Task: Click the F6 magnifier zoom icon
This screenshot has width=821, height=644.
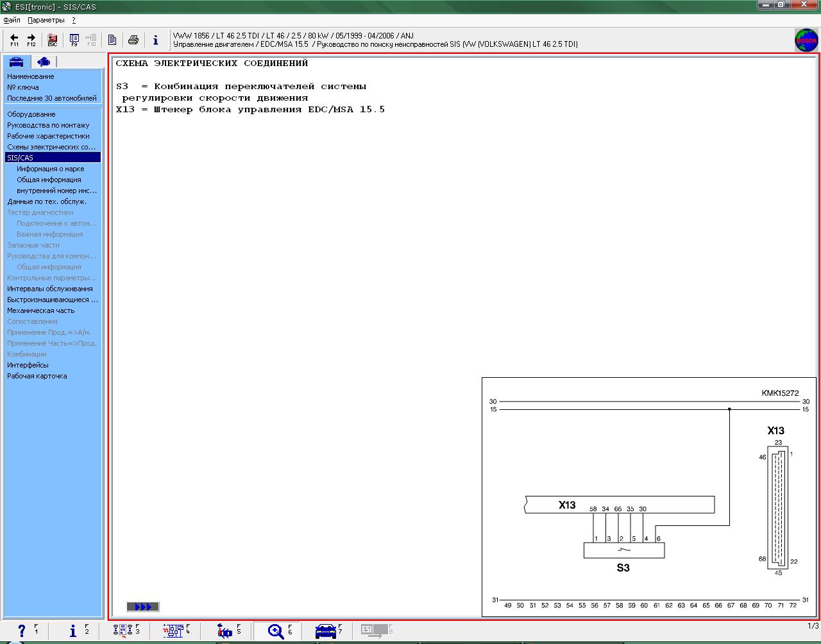Action: [276, 631]
